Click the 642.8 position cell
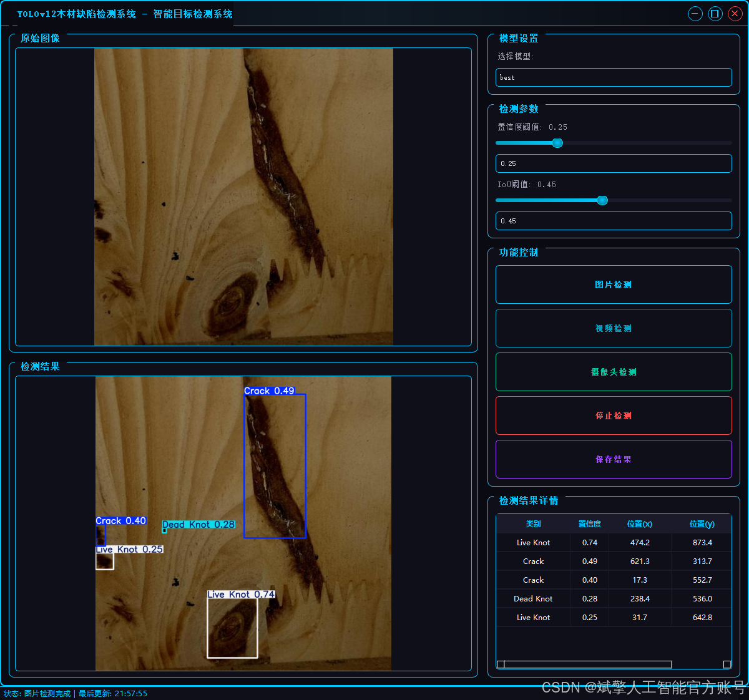The width and height of the screenshot is (749, 700). pos(702,618)
